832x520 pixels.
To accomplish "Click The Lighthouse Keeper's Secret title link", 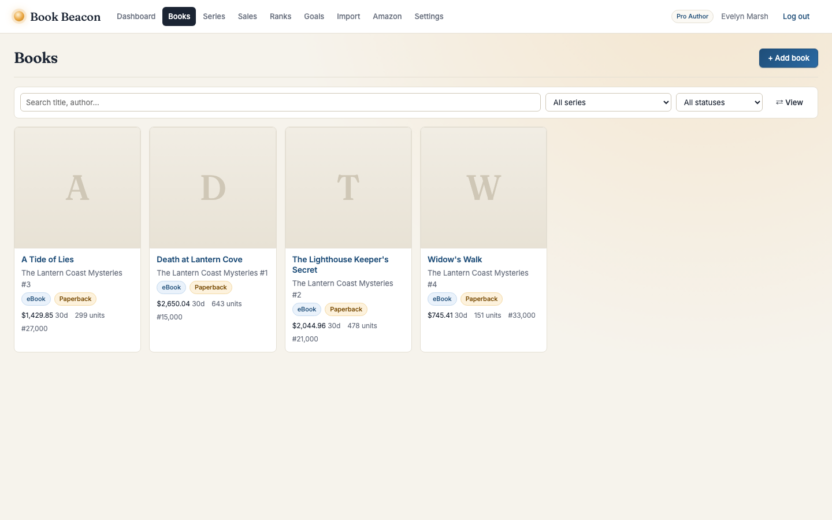I will point(340,264).
